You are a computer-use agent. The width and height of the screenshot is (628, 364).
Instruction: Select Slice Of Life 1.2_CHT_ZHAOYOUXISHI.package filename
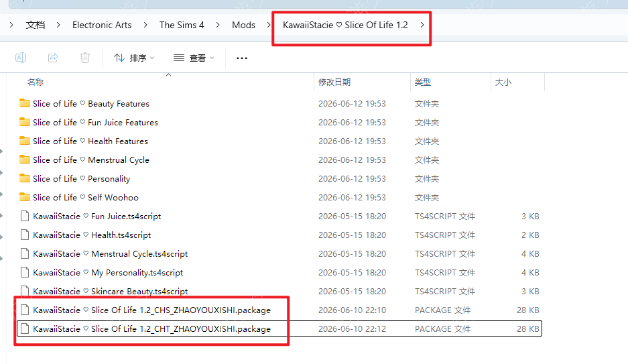151,329
